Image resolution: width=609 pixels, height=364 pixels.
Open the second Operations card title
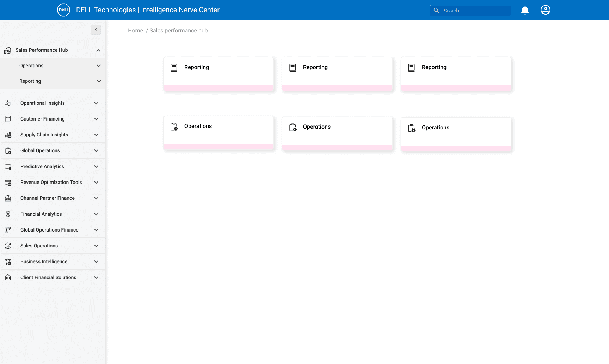click(317, 127)
